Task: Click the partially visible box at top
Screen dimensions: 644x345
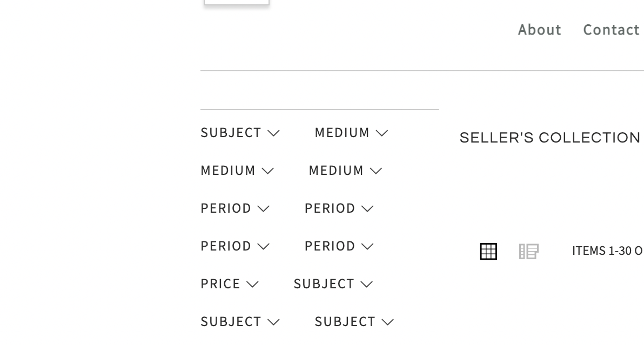Action: 237,2
